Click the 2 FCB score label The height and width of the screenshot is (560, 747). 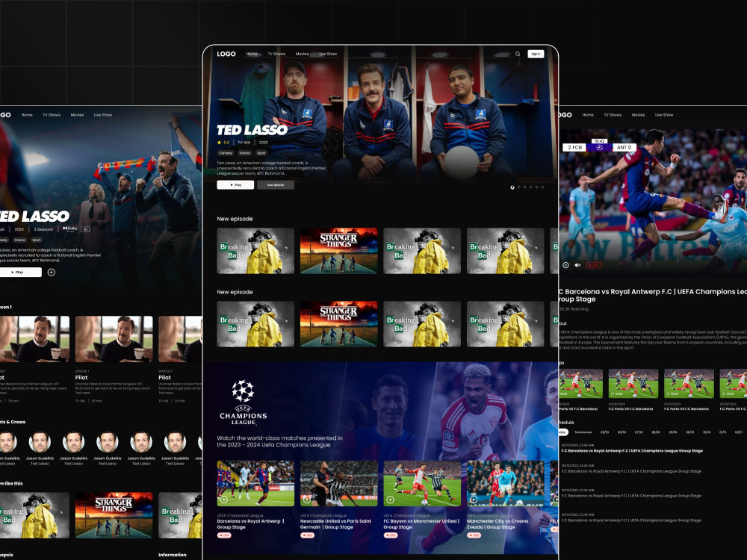click(x=574, y=148)
